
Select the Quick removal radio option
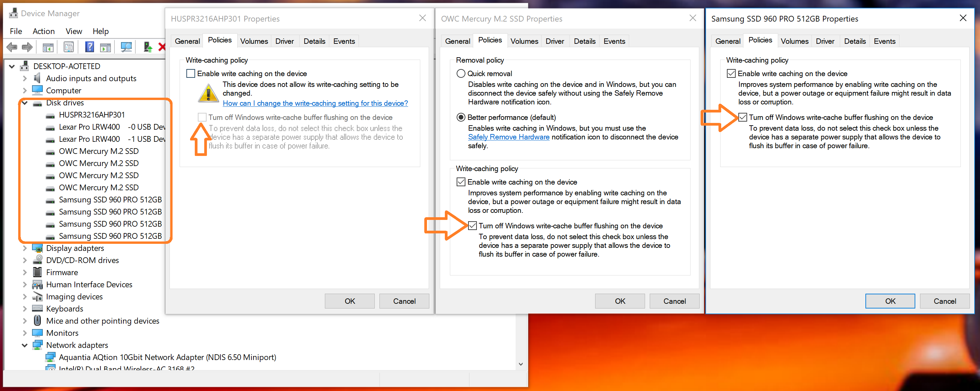coord(461,73)
